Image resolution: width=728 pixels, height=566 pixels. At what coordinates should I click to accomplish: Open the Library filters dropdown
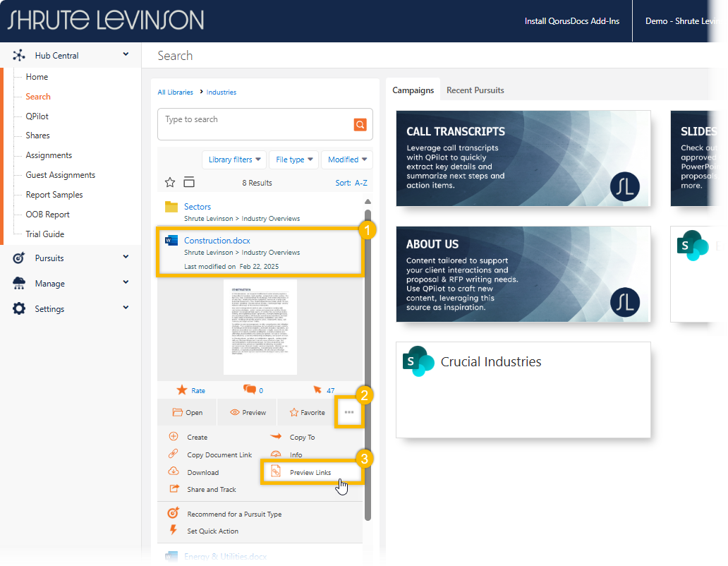233,159
